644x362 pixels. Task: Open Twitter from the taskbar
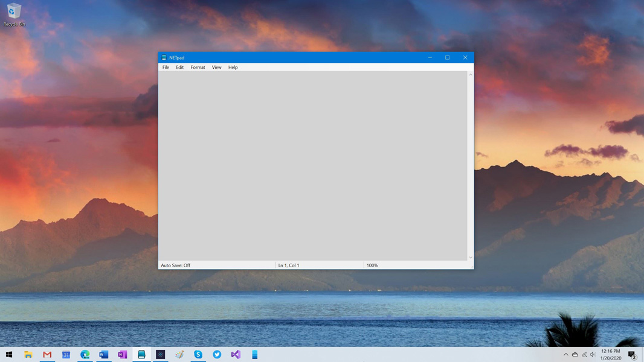tap(217, 355)
